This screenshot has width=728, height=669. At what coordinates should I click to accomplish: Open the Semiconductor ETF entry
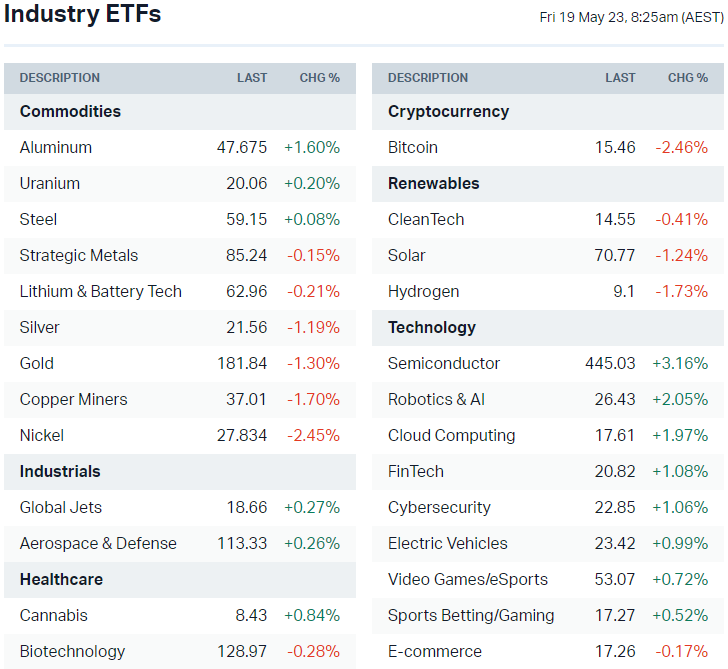pos(444,363)
